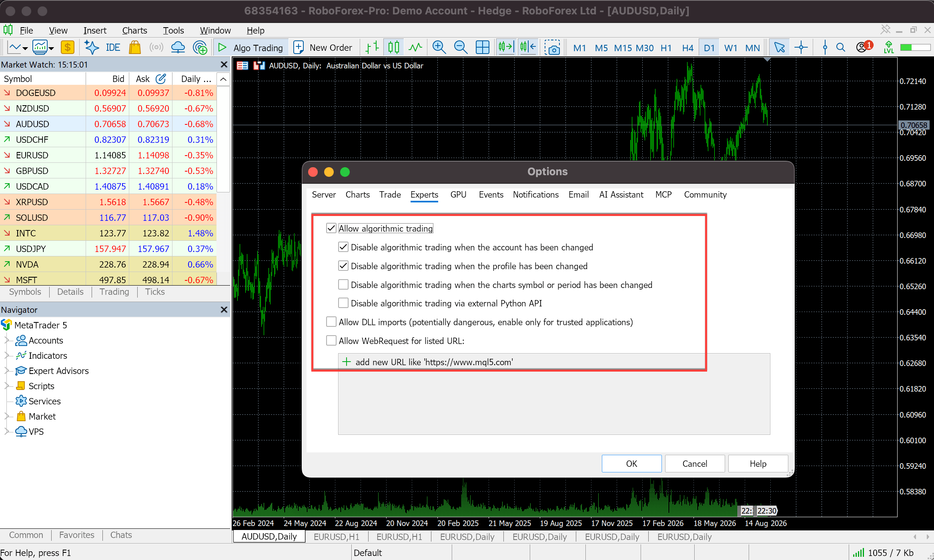Expand the Accounts tree node

6,340
